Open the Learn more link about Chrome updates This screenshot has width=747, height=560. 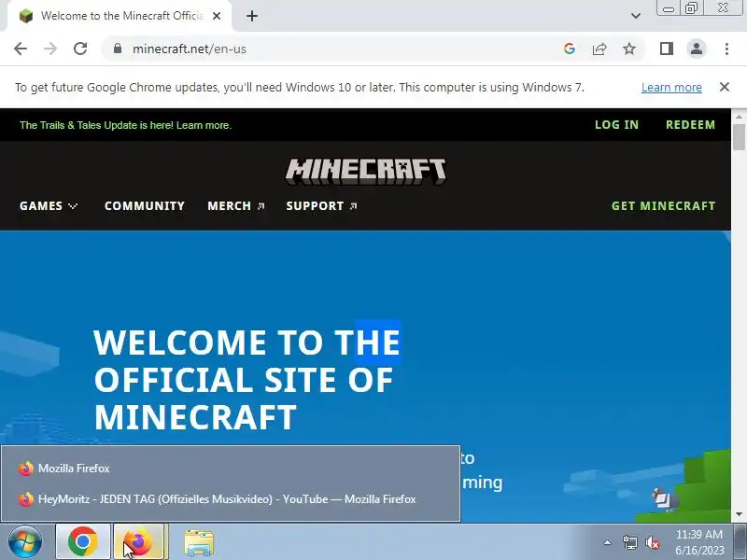point(671,87)
